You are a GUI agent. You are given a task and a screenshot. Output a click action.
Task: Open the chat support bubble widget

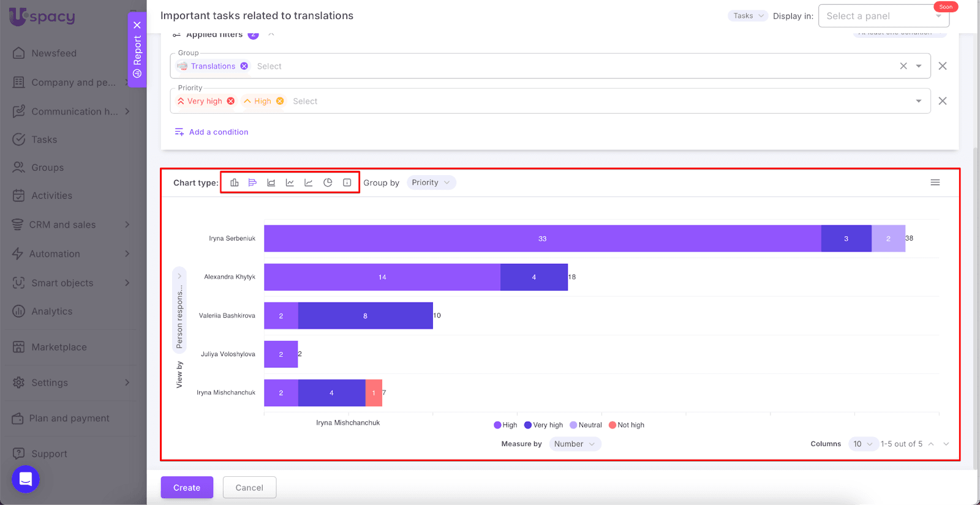[x=26, y=479]
